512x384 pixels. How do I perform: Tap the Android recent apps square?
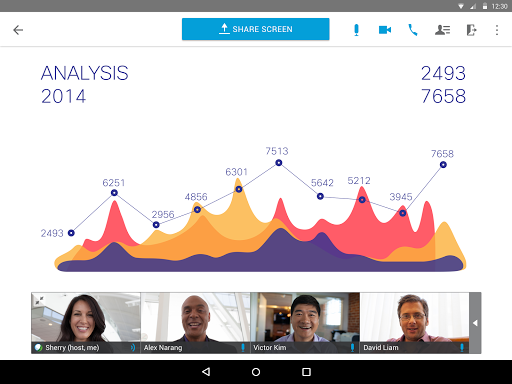tap(306, 372)
